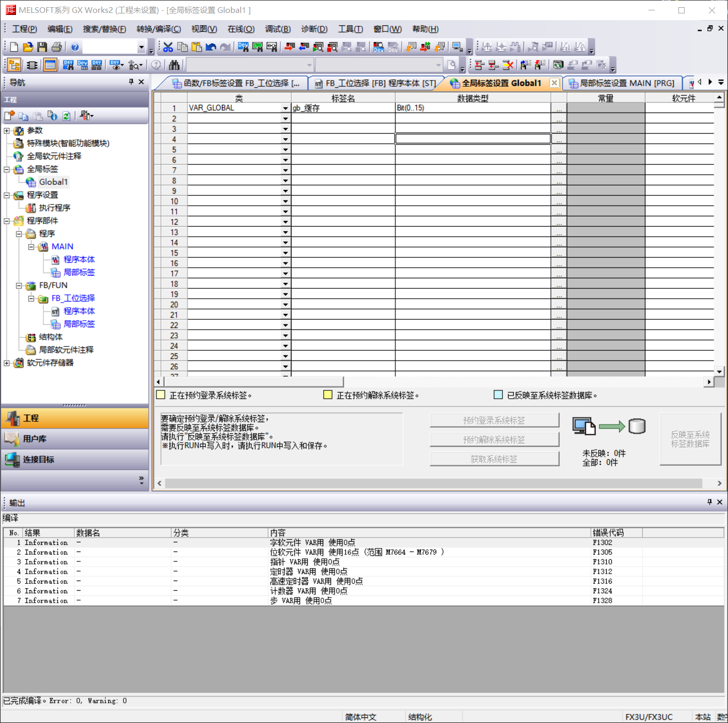Click the Paste clipboard icon

point(197,48)
